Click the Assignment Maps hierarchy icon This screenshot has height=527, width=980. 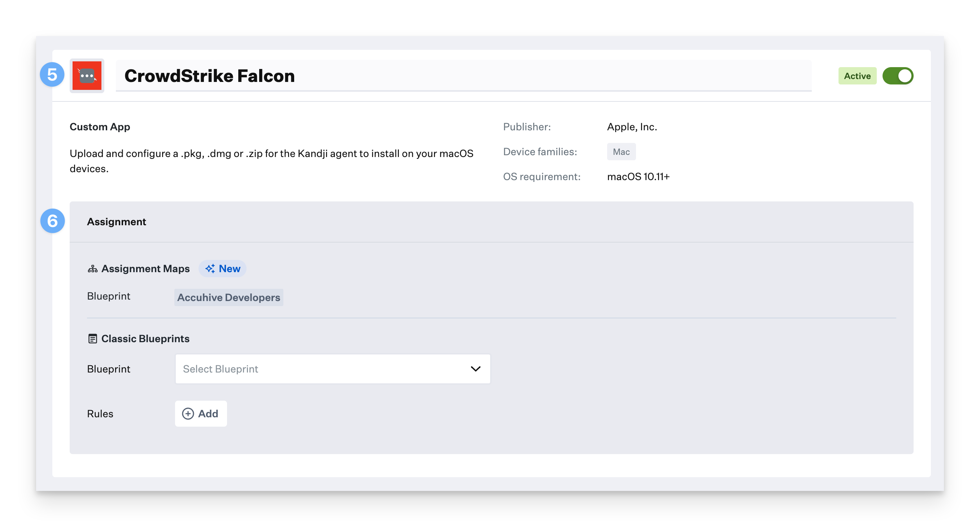tap(92, 269)
